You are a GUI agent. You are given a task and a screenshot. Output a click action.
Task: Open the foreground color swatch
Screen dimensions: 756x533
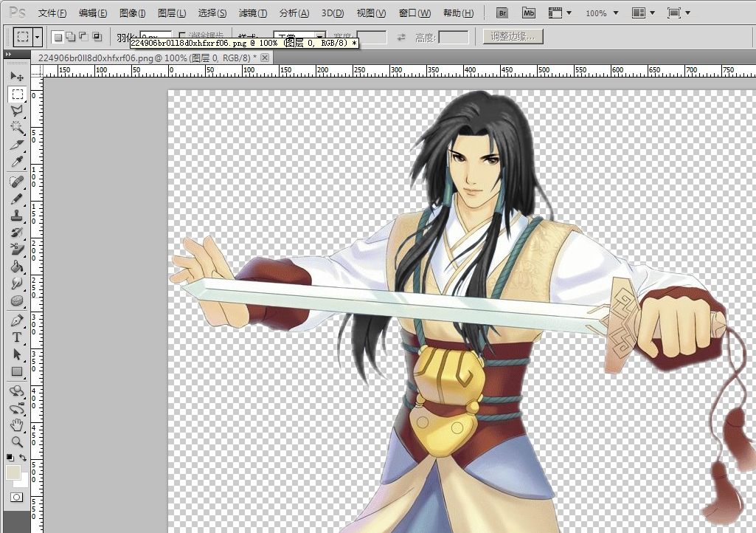[13, 472]
